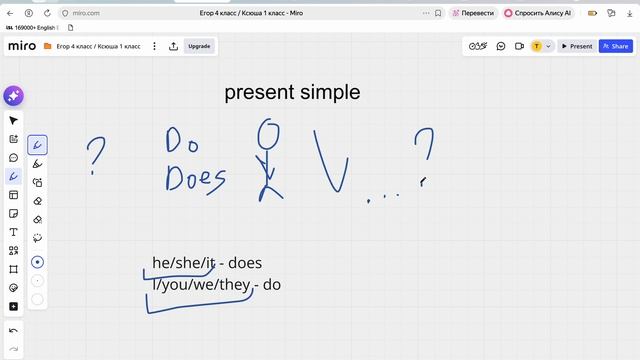Select the 'he/she/it - does' text

tap(207, 263)
